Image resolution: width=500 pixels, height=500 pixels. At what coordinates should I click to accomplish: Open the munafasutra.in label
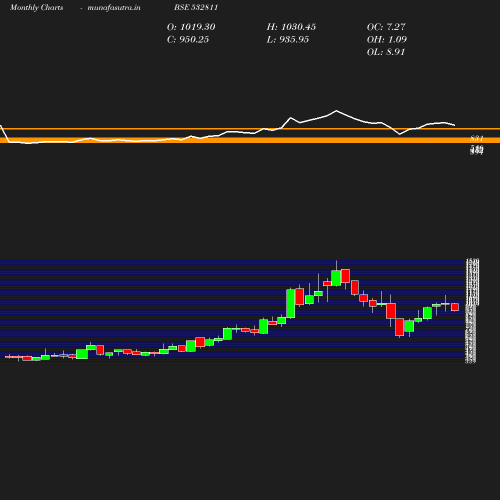coord(114,7)
